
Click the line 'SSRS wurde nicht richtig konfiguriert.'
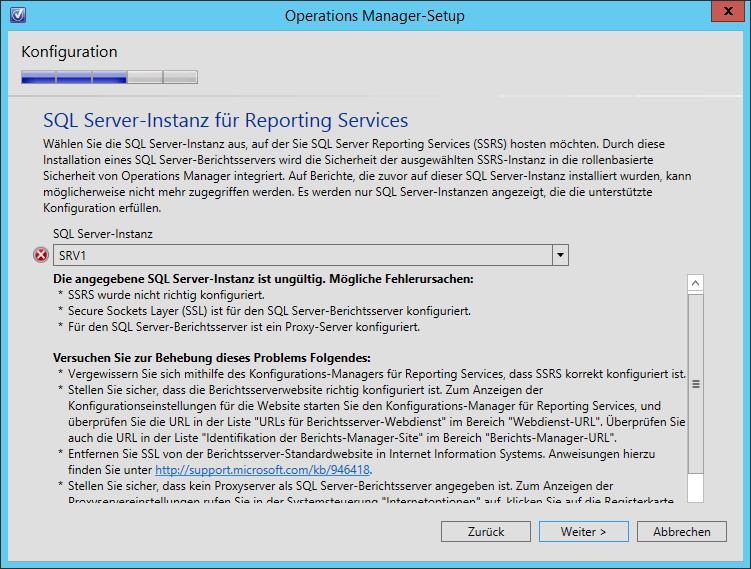pos(166,295)
